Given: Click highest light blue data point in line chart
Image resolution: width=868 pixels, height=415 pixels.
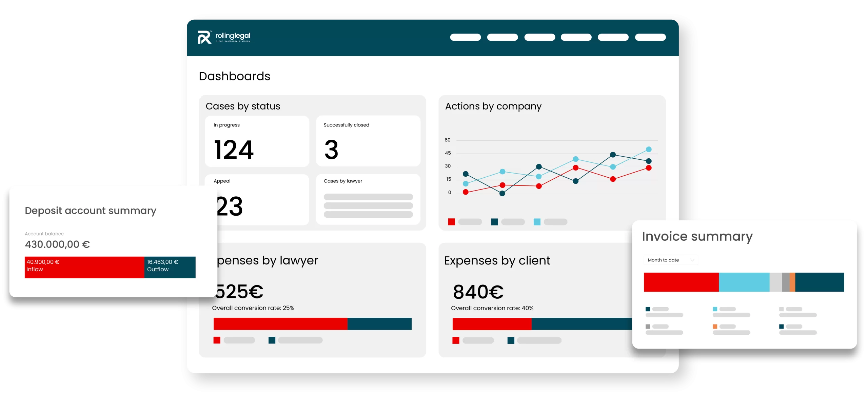Looking at the screenshot, I should [649, 150].
